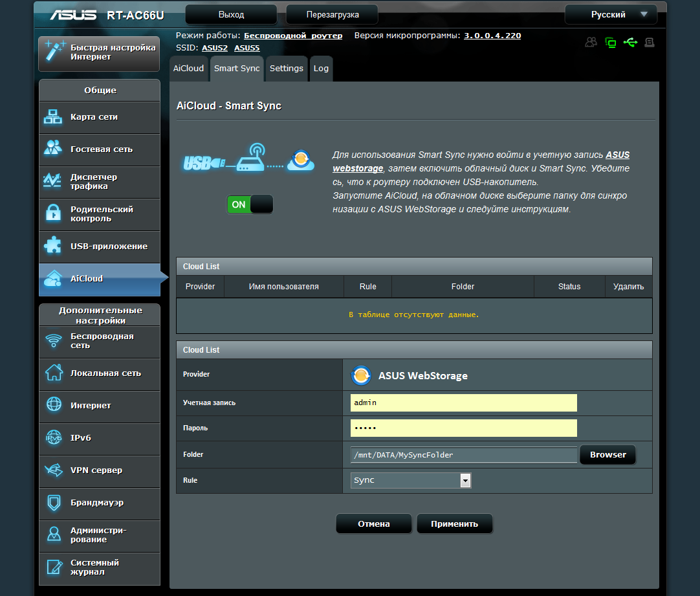Click the Перезагрузка reboot button
The image size is (700, 596).
click(332, 15)
